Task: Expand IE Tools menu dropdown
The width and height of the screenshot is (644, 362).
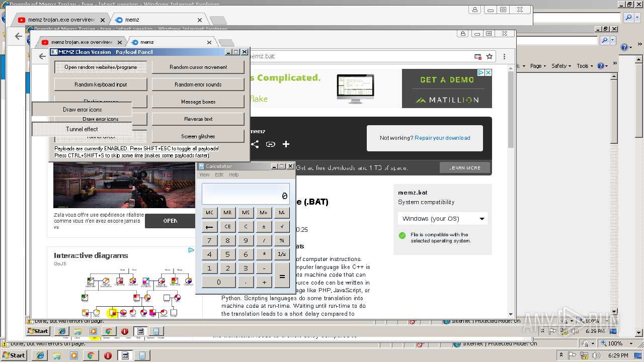Action: pyautogui.click(x=585, y=66)
